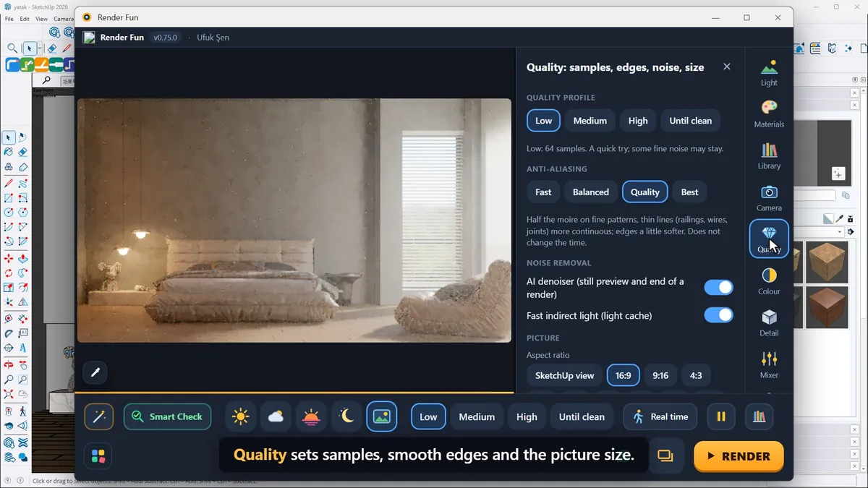Click Until clean in bottom bar
Image resolution: width=868 pixels, height=488 pixels.
(x=582, y=416)
